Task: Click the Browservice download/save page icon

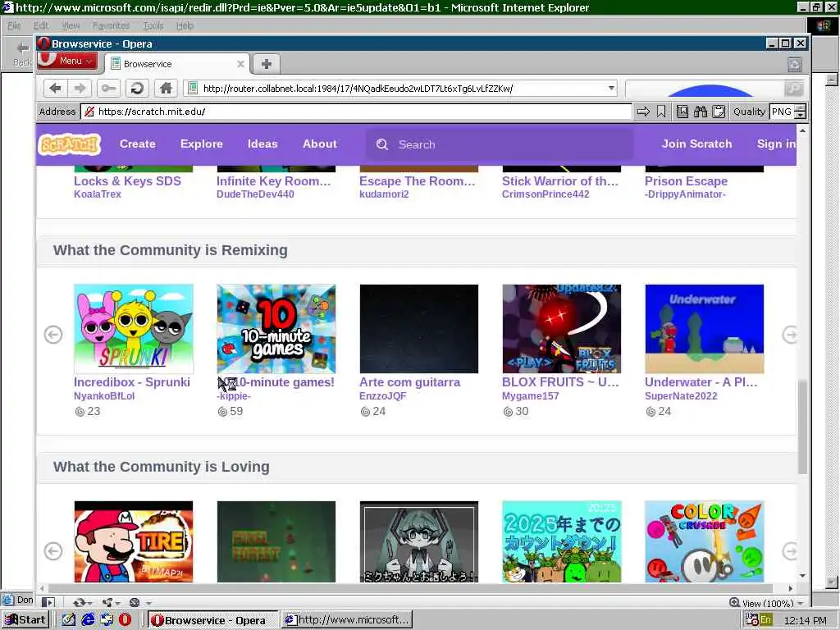Action: tap(682, 112)
